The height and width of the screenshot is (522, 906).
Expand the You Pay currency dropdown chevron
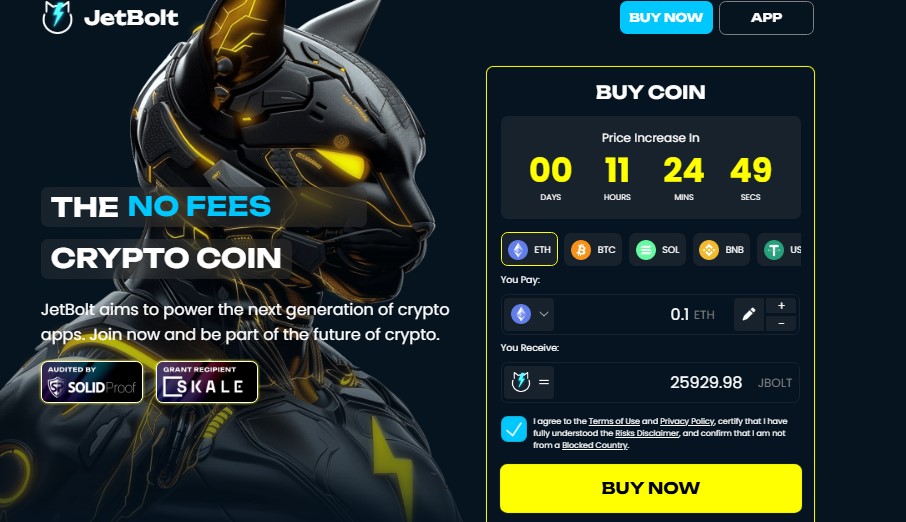[x=544, y=314]
